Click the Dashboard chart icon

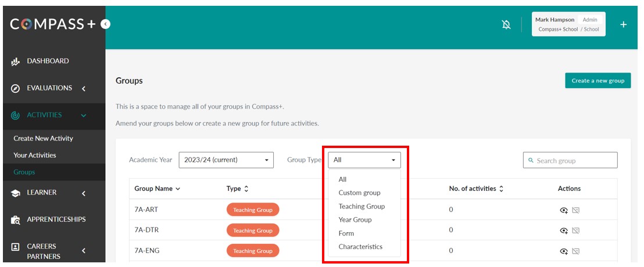pos(16,62)
